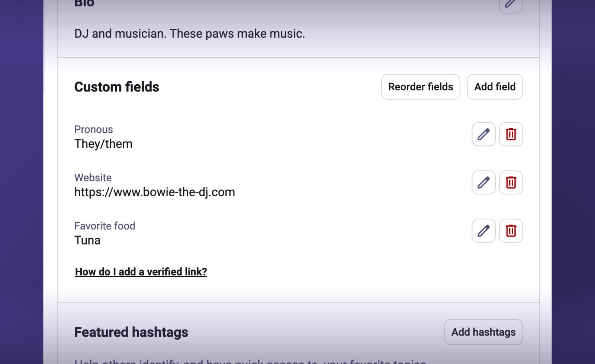
Task: Delete the Pronous field via the trash icon
Action: pos(511,135)
